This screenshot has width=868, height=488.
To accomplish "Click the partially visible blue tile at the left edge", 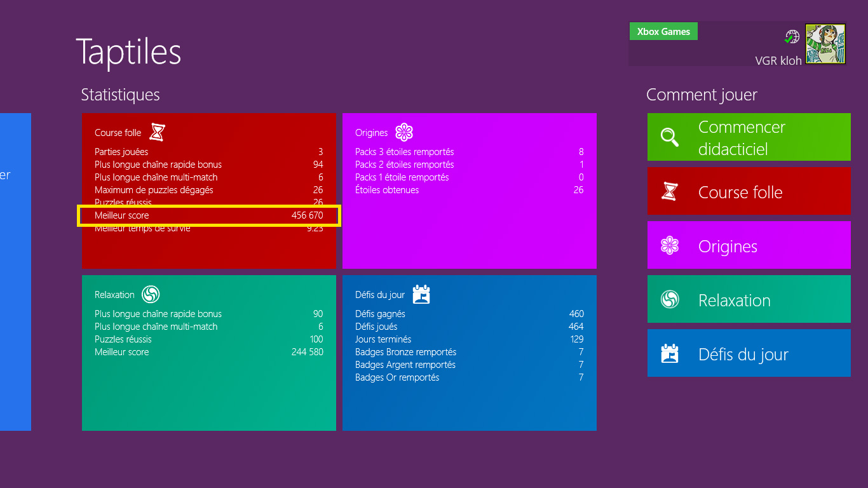I will (x=15, y=271).
